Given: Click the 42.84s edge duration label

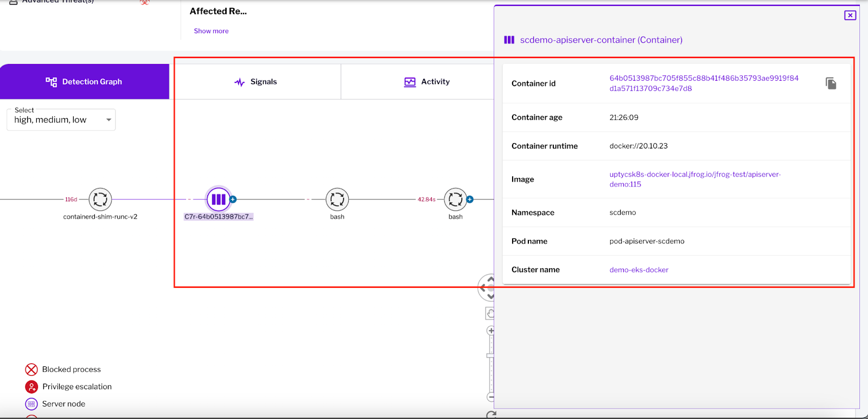Looking at the screenshot, I should tap(426, 199).
